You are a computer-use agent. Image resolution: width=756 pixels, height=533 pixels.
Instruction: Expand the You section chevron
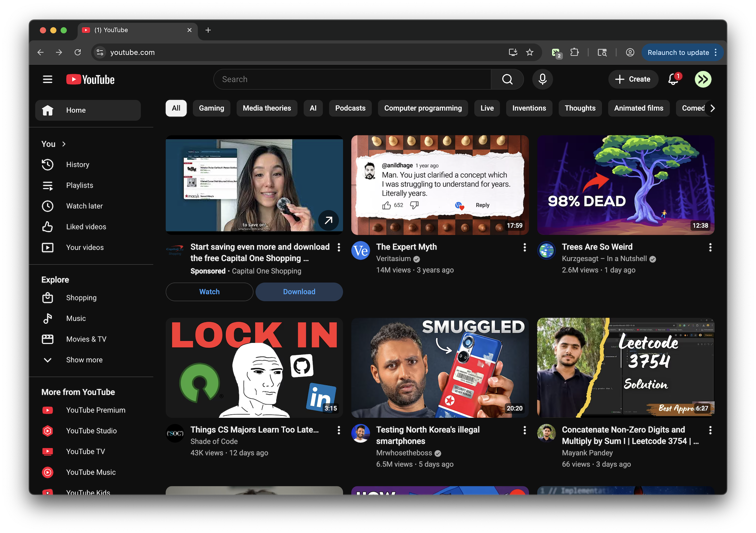64,144
